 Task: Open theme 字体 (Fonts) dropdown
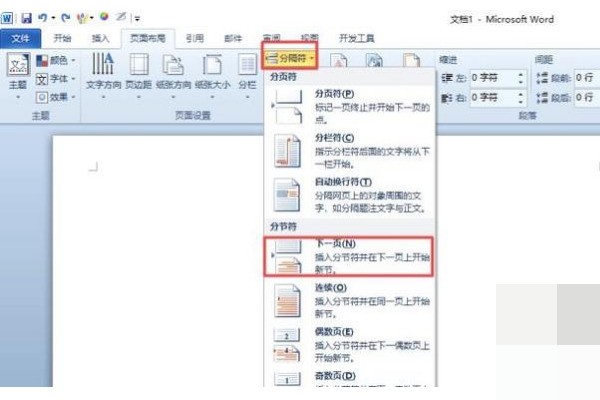pyautogui.click(x=56, y=79)
